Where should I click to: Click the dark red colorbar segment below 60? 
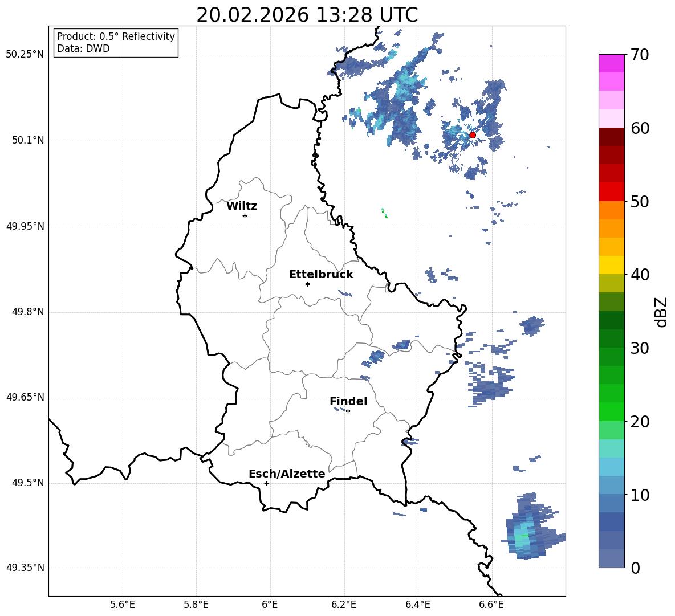click(611, 137)
